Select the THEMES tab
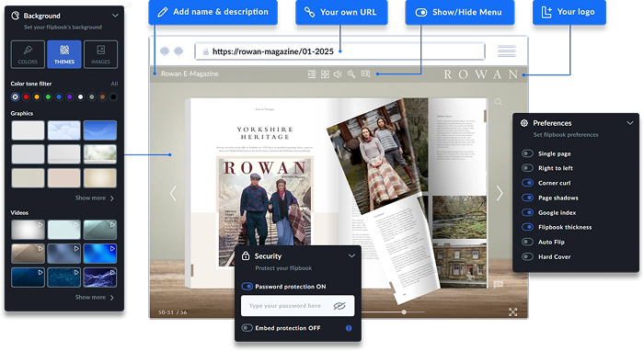Viewport: 644px width, 351px height. [64, 54]
